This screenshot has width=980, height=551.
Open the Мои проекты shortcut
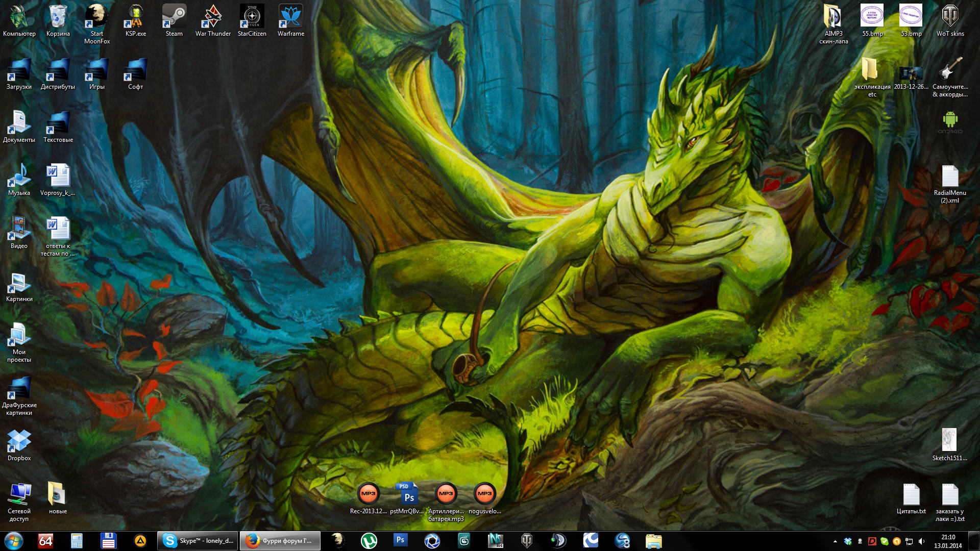pos(19,343)
